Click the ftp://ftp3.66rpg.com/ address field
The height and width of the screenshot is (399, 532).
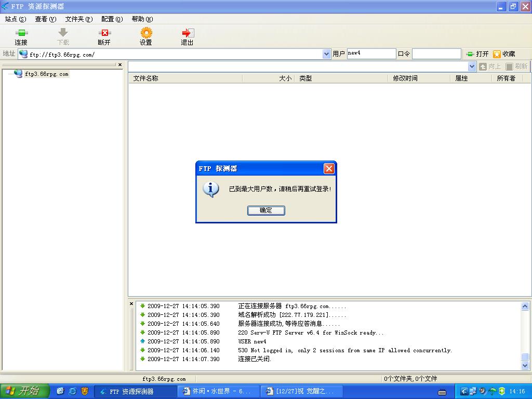(175, 54)
